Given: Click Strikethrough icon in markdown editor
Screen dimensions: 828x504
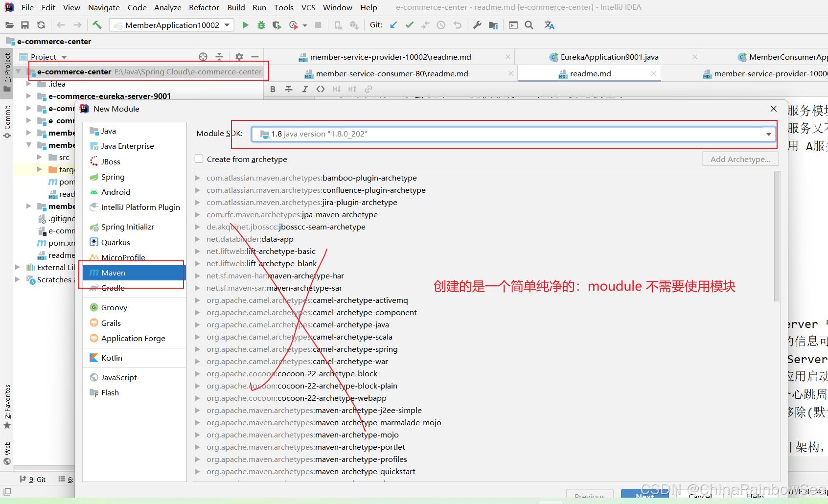Looking at the screenshot, I should [x=289, y=89].
